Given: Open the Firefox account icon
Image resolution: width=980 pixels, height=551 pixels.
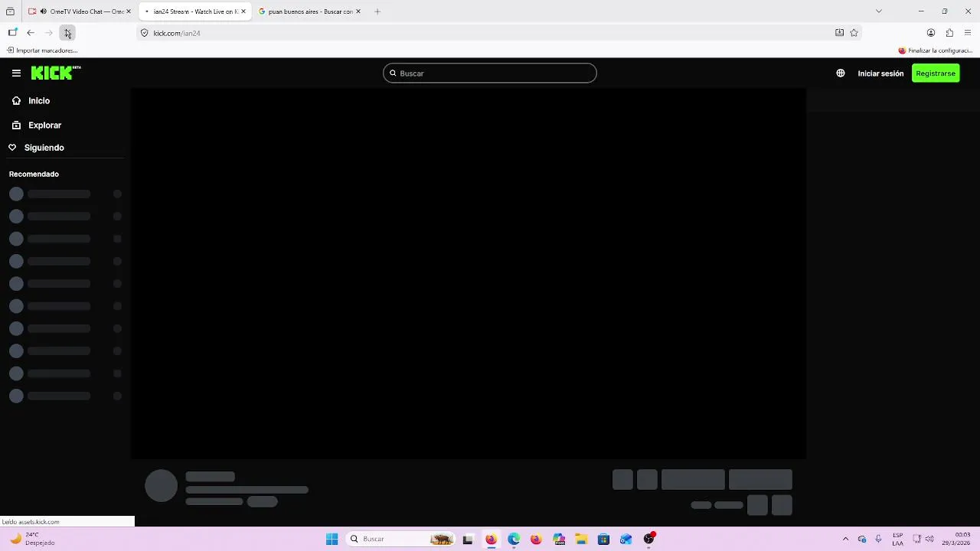Looking at the screenshot, I should [931, 33].
